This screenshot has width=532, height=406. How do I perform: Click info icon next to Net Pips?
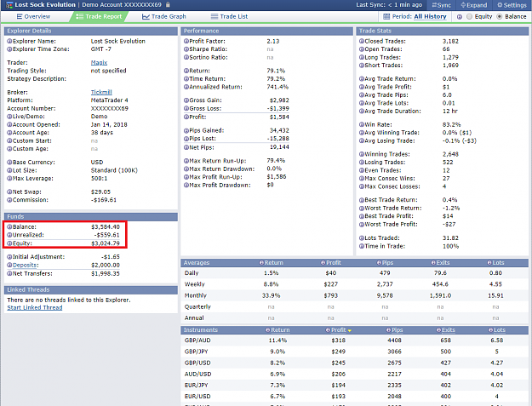186,147
